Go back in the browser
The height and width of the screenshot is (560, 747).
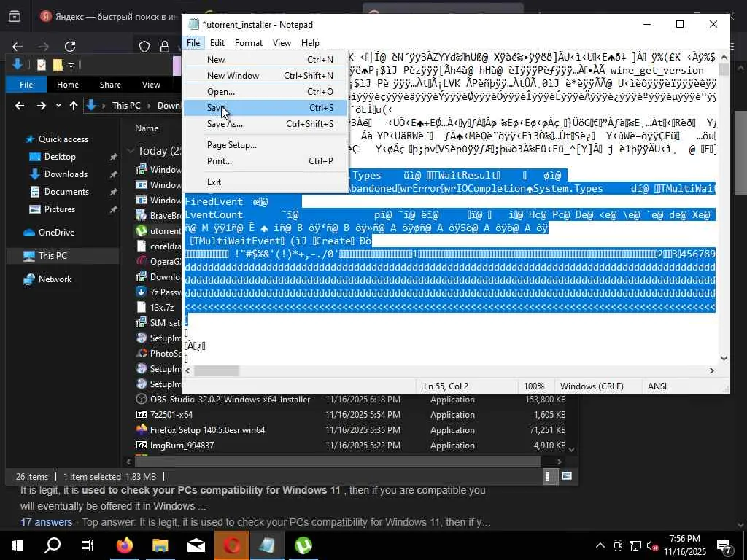click(18, 46)
